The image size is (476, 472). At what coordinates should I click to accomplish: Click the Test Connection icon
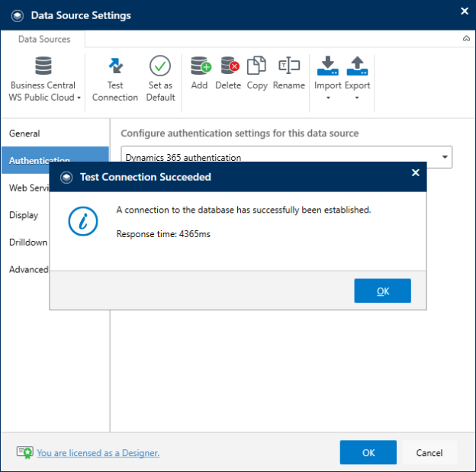pyautogui.click(x=115, y=66)
